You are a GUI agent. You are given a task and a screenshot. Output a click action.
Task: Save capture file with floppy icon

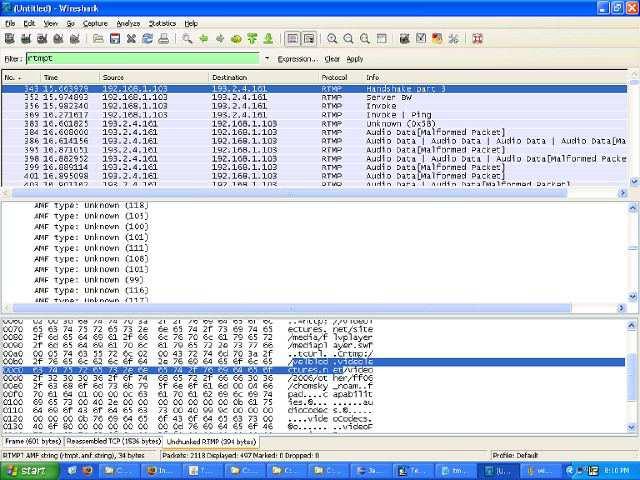point(115,39)
